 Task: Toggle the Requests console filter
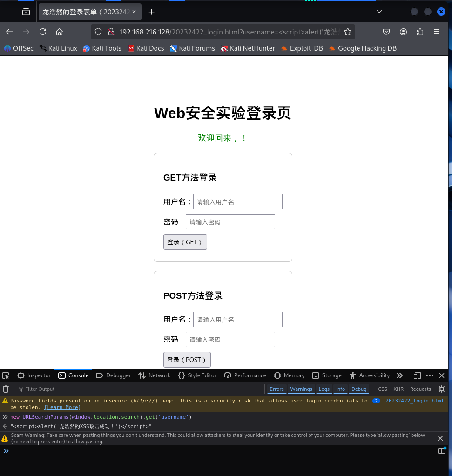click(x=420, y=389)
